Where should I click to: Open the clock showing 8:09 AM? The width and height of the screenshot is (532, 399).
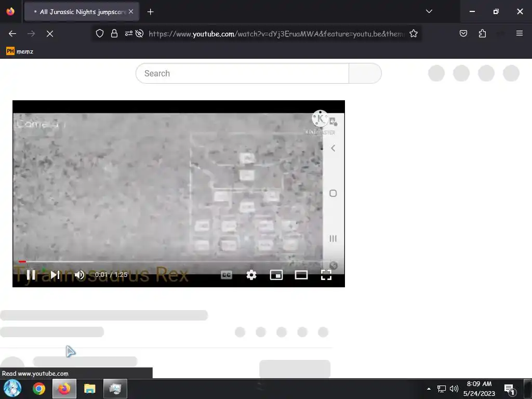point(479,389)
